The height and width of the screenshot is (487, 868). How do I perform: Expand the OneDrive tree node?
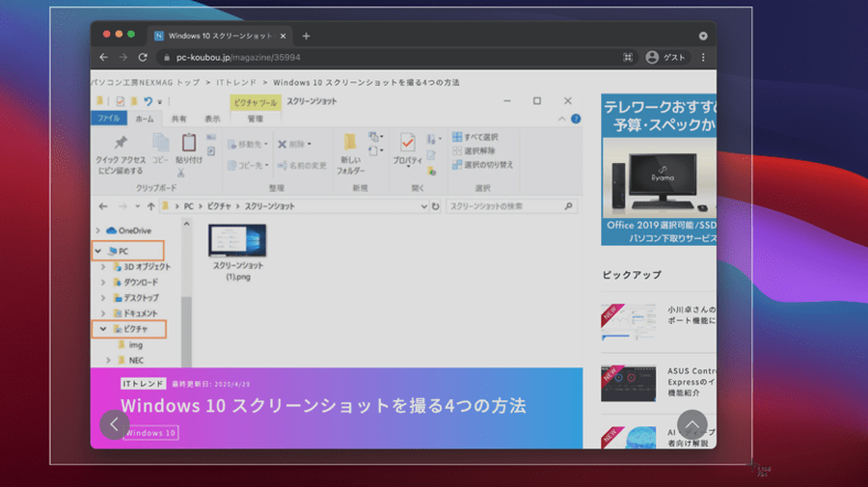click(x=98, y=230)
